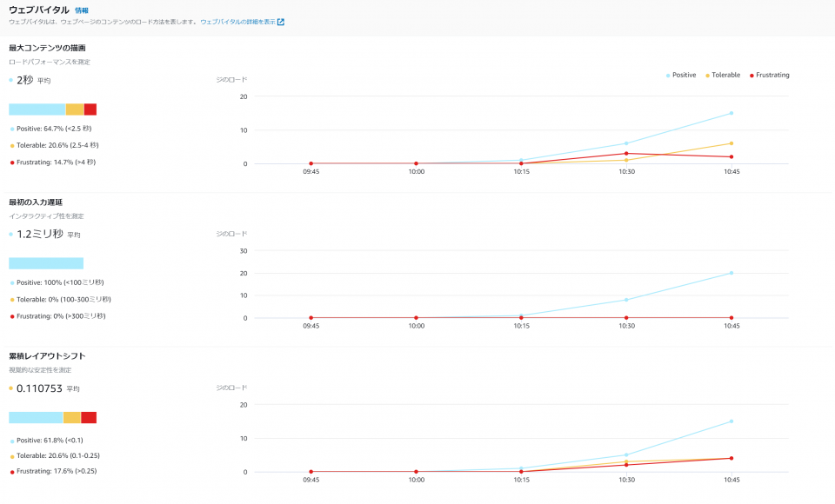This screenshot has width=835, height=504.
Task: Click the red dot beside Frustrating: 14.7%
Action: tap(10, 162)
